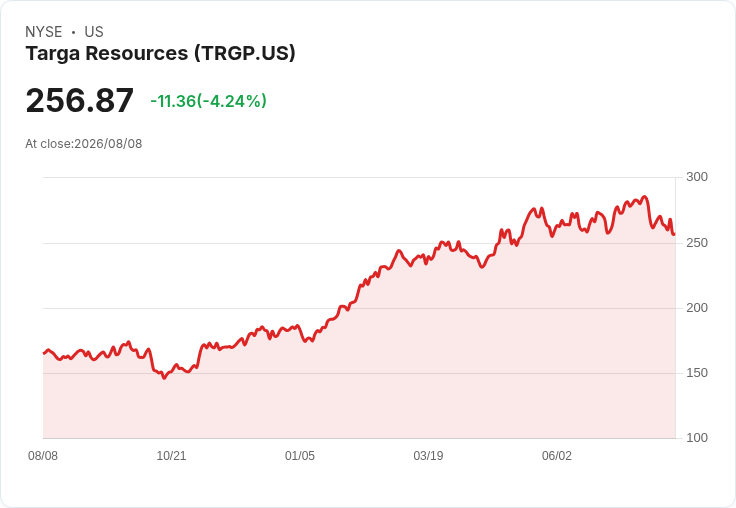Click the -11.36(-4.24%) change value
736x508 pixels.
coord(208,101)
